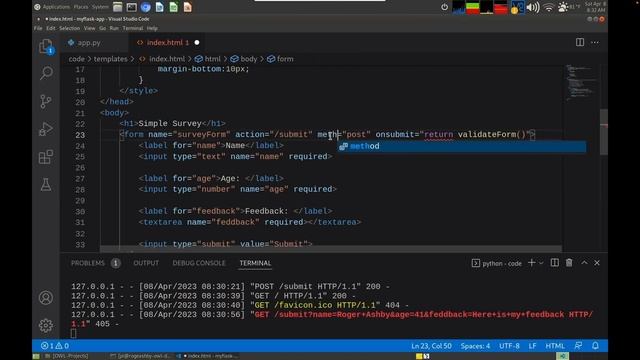Open the Run menu
The image size is (640, 360).
coord(114,28)
